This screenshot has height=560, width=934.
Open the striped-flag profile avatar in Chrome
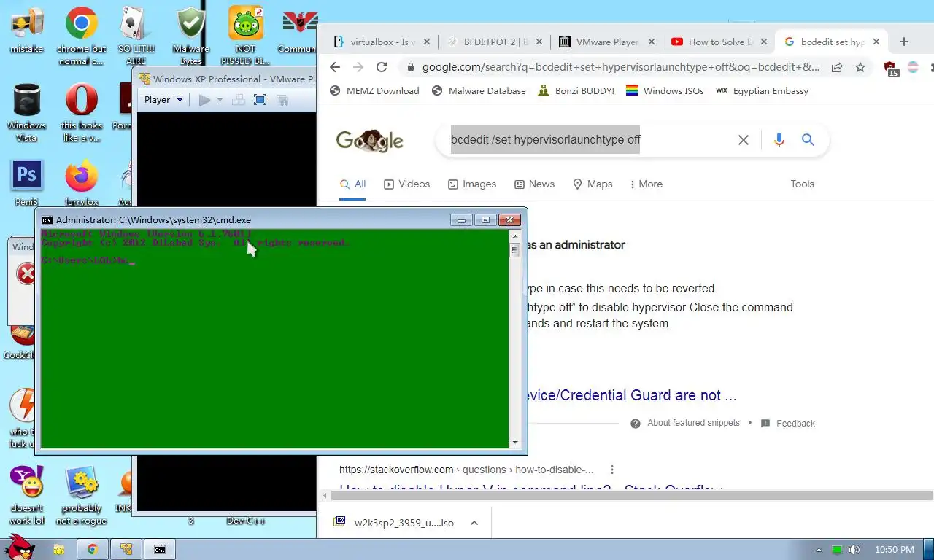(913, 67)
